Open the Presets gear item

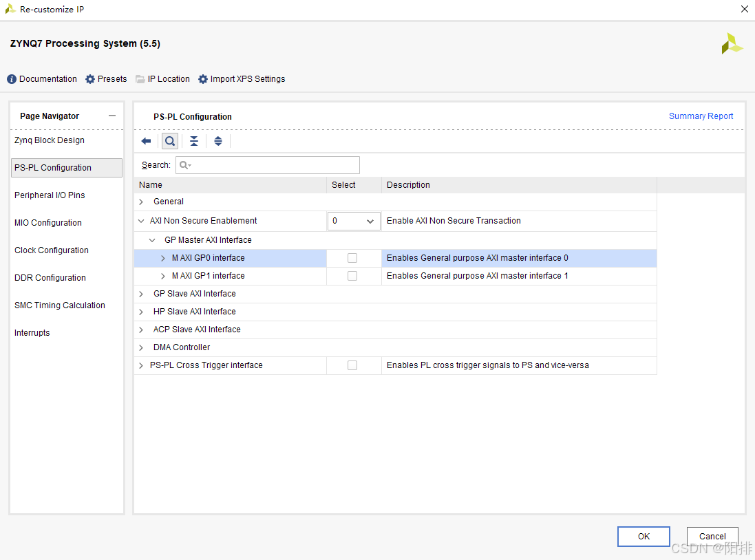click(x=106, y=79)
